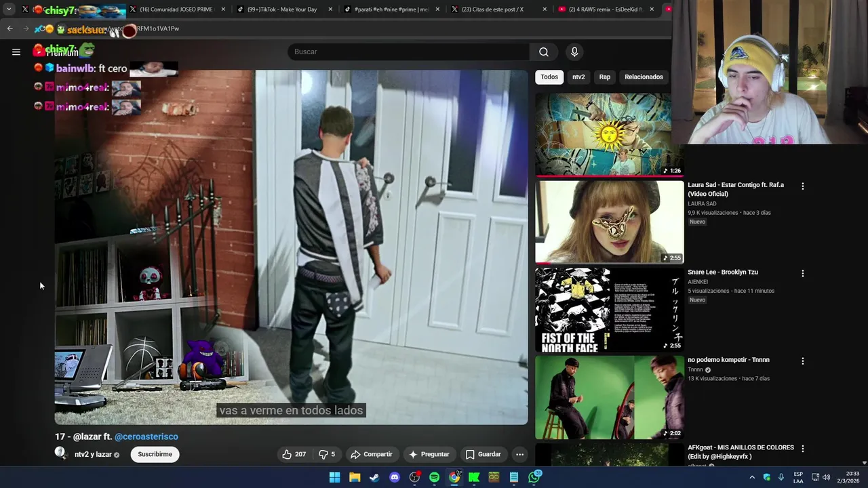Open options menu for AFKgoat video
Viewport: 868px width, 488px height.
803,449
